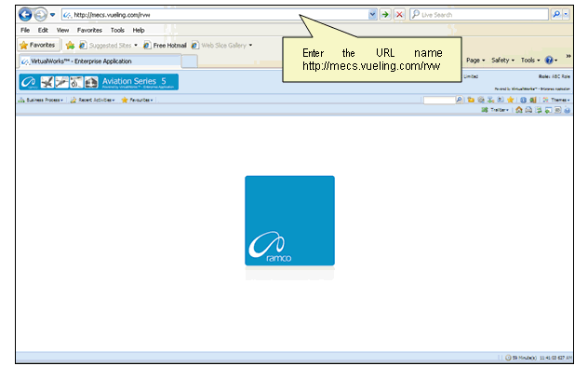Viewport: 588px width, 366px height.
Task: Expand the Favourites dropdown in the Ramco toolbar
Action: coord(137,100)
